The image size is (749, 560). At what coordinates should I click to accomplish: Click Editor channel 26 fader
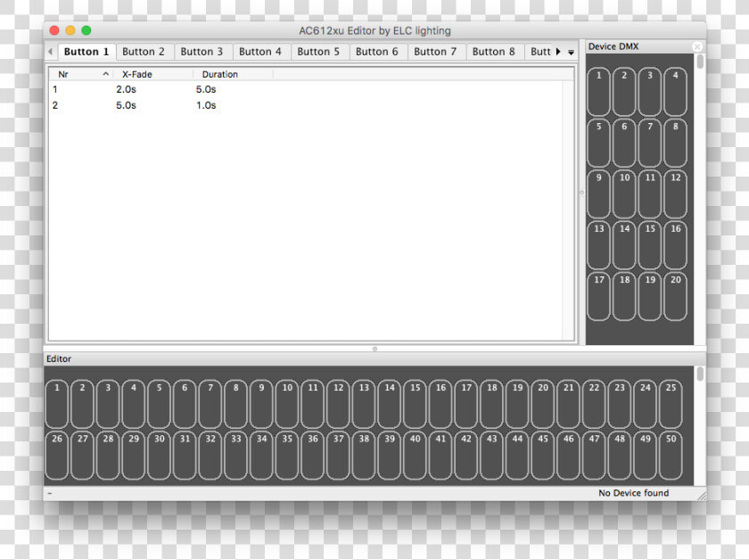[x=57, y=456]
